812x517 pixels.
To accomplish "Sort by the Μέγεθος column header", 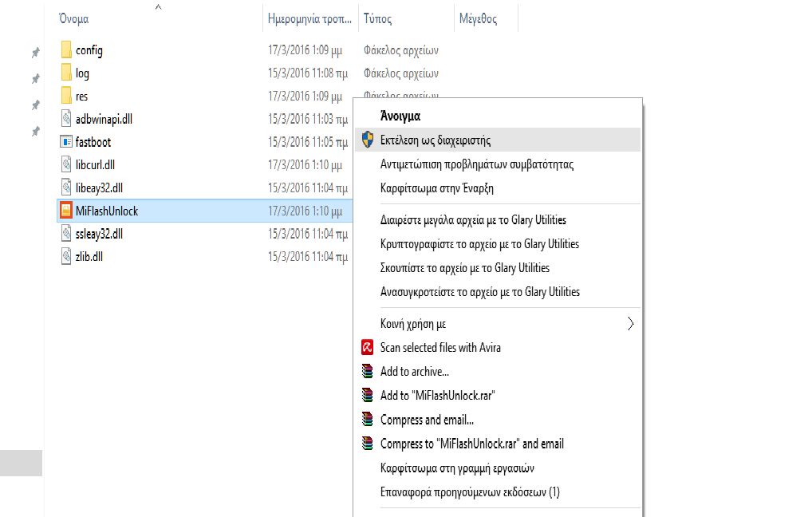I will pos(478,18).
